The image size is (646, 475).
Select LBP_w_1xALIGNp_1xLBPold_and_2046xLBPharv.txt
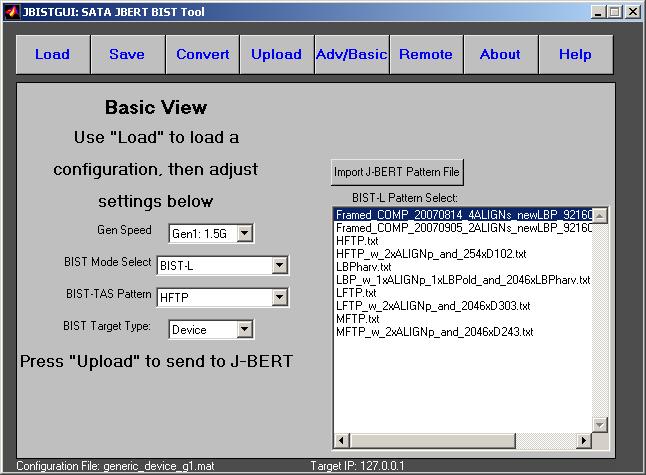pyautogui.click(x=463, y=280)
